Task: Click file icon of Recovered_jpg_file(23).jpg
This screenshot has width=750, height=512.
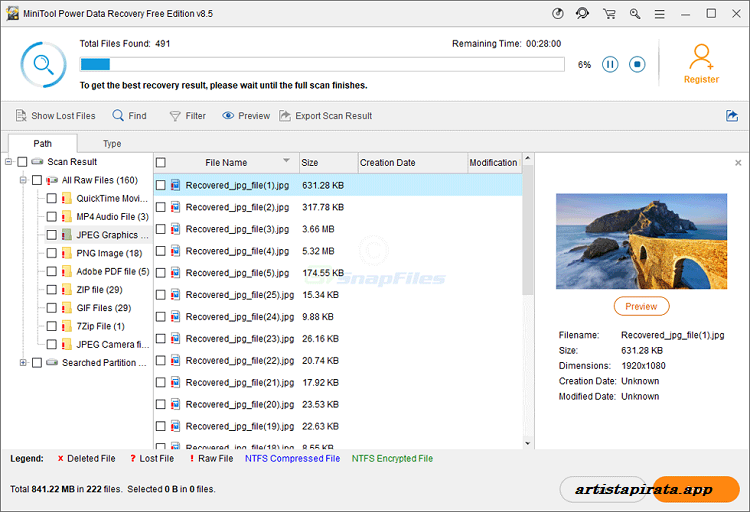Action: click(176, 339)
